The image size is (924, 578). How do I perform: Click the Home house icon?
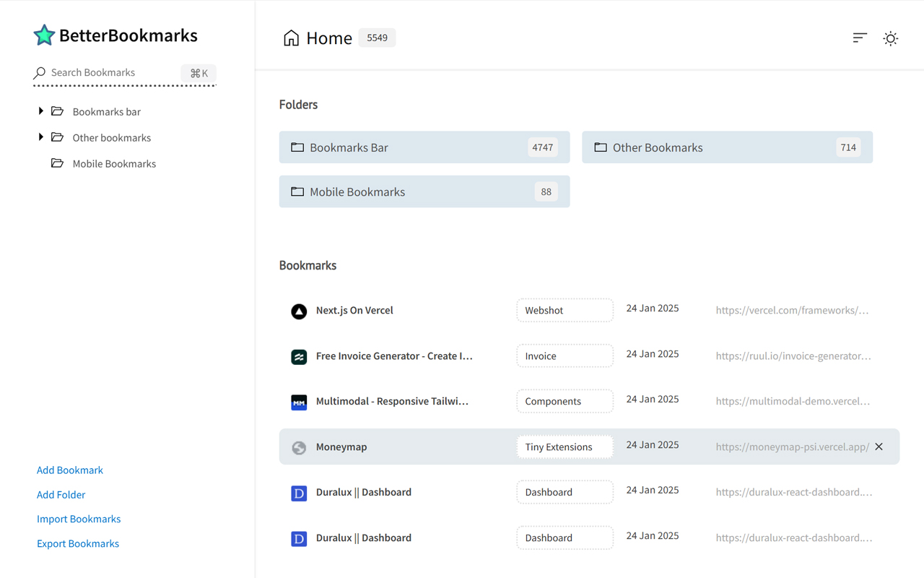291,38
